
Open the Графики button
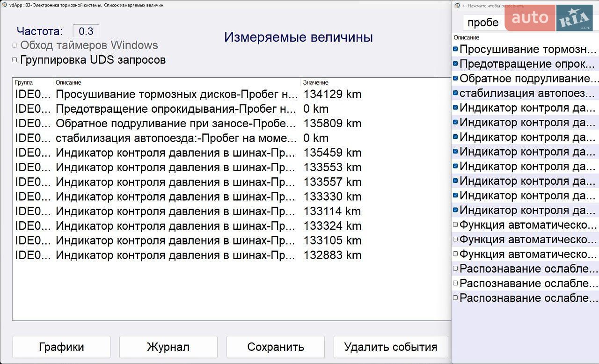coord(61,347)
